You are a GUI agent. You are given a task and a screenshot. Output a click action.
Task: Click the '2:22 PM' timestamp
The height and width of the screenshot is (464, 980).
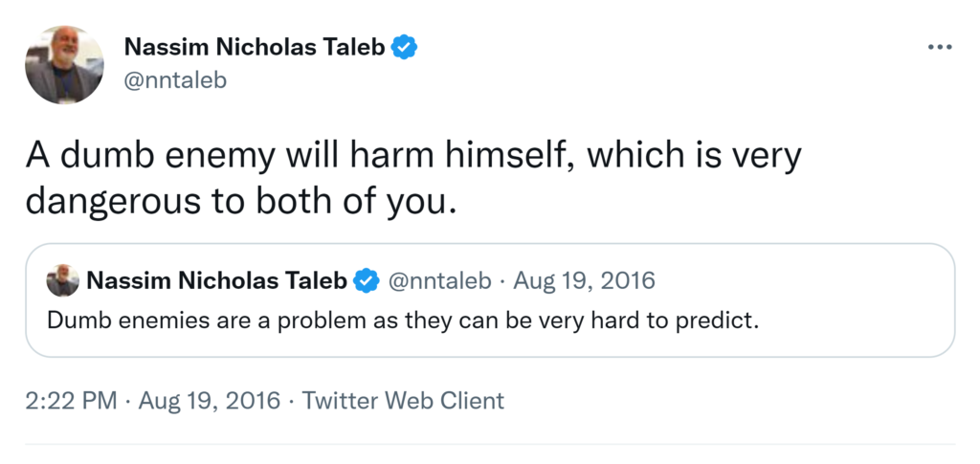pos(74,400)
